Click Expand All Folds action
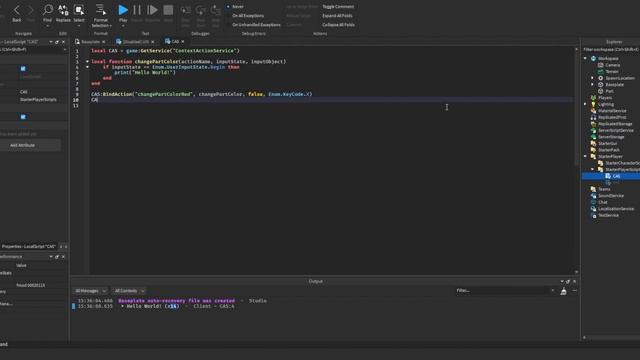The width and height of the screenshot is (640, 360). pos(337,16)
